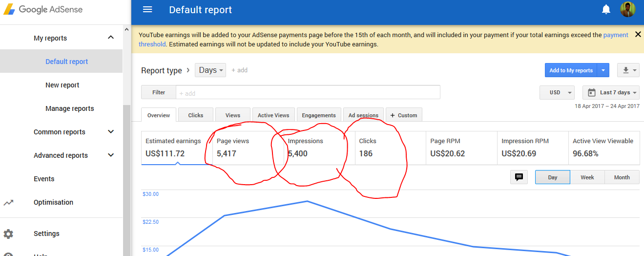Open the Last 7 days date dropdown
644x256 pixels.
point(611,92)
